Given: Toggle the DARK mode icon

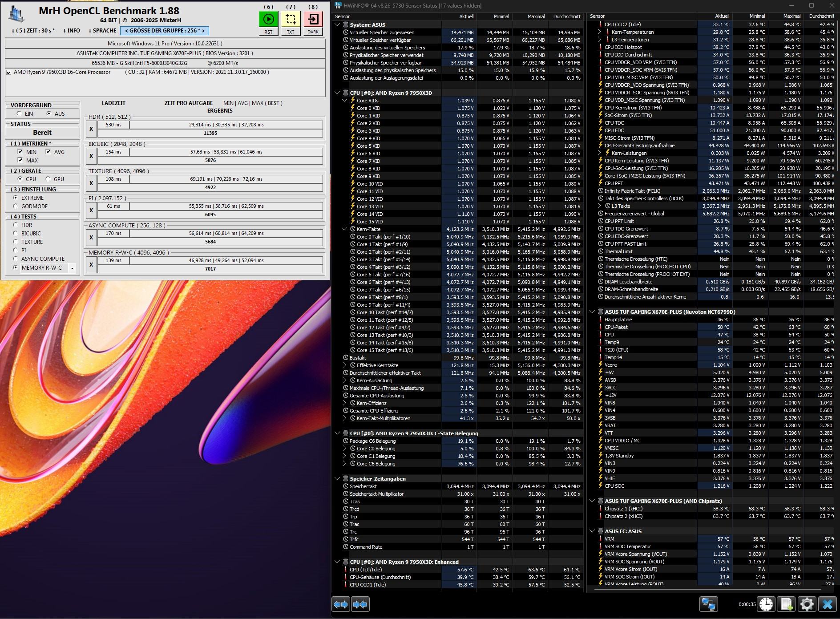Looking at the screenshot, I should pos(313,20).
